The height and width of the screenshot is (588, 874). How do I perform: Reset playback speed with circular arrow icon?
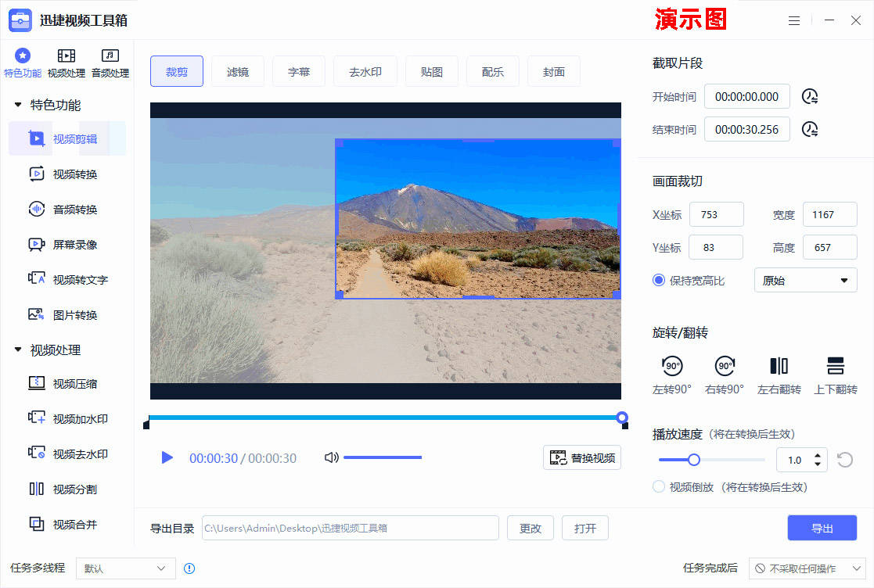click(x=844, y=460)
